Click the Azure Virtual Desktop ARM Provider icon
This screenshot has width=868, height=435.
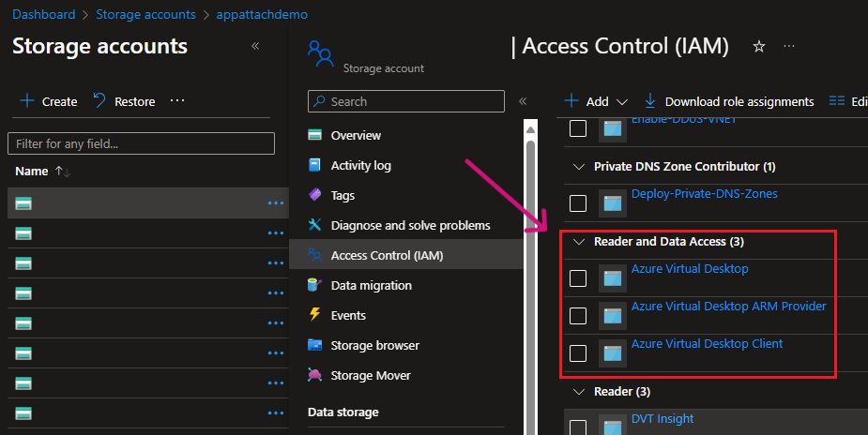tap(613, 316)
